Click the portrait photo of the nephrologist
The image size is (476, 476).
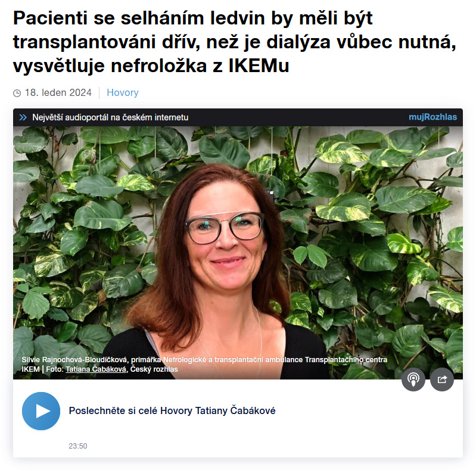238,253
